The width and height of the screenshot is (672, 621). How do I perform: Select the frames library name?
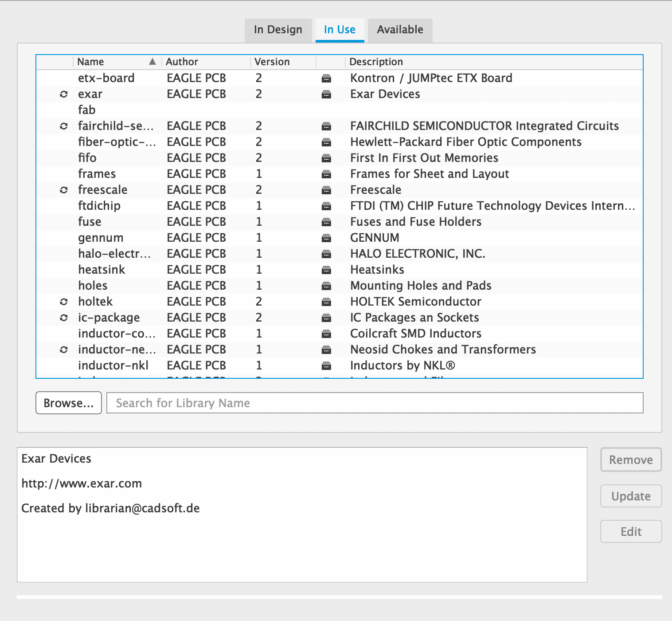97,174
